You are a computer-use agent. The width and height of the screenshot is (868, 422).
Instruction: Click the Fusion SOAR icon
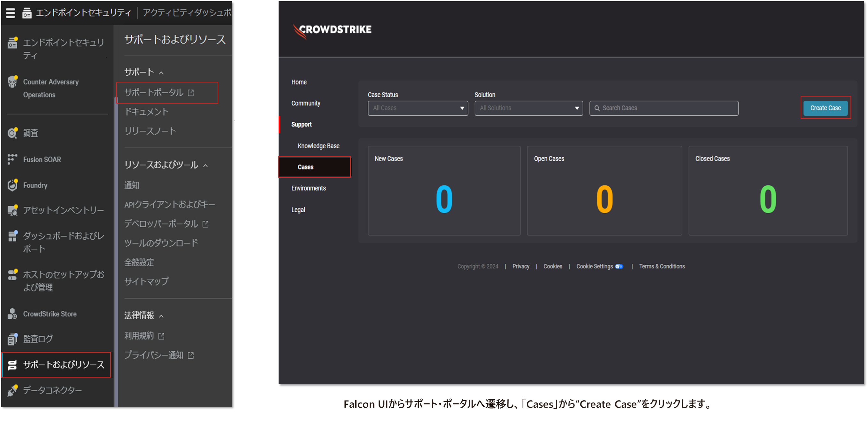[12, 159]
